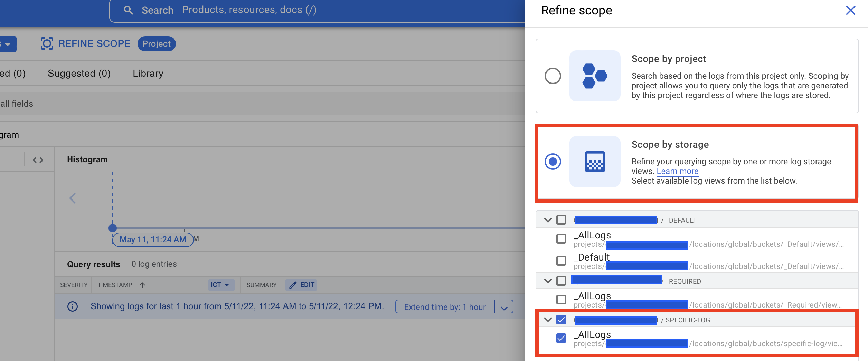Click the Refine scope panel title
The image size is (868, 361).
point(576,10)
